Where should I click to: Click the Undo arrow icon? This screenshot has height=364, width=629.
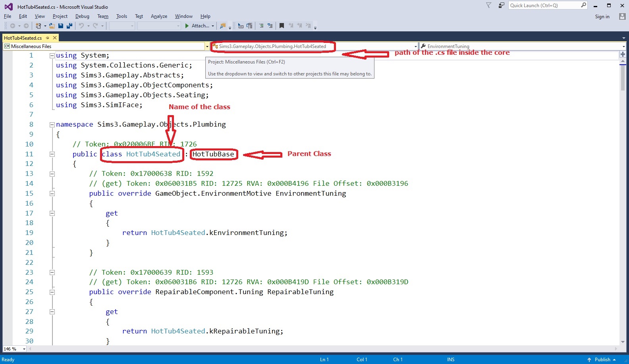pyautogui.click(x=81, y=26)
